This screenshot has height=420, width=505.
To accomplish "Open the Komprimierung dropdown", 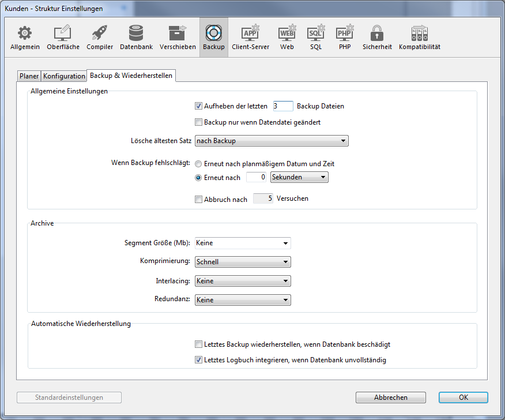I will [x=242, y=262].
